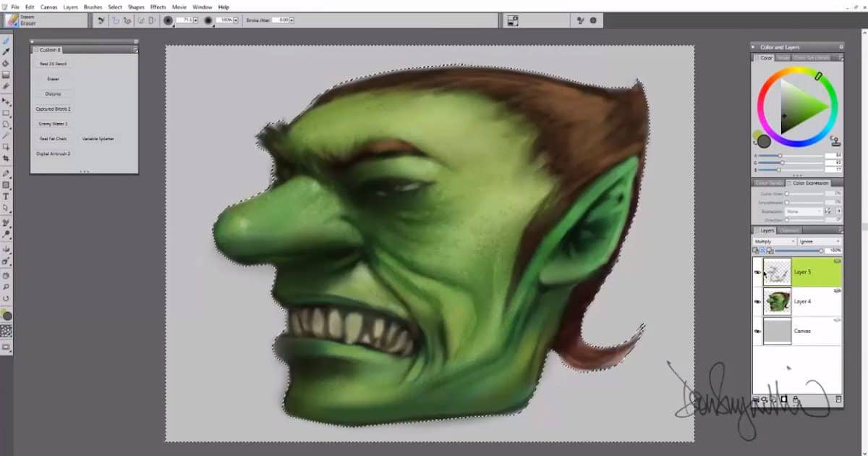Hide the Layer 5 layer
The width and height of the screenshot is (868, 456).
[757, 274]
